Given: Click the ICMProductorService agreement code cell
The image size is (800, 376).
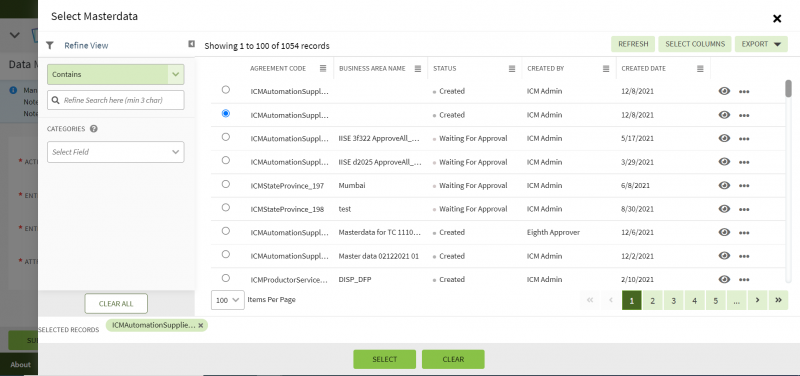Looking at the screenshot, I should point(289,280).
